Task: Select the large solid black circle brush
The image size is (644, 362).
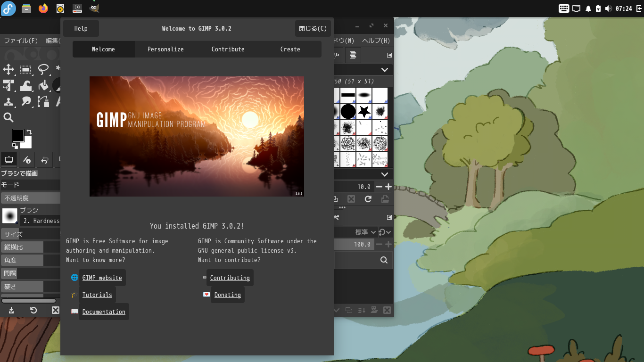Action: [x=348, y=112]
